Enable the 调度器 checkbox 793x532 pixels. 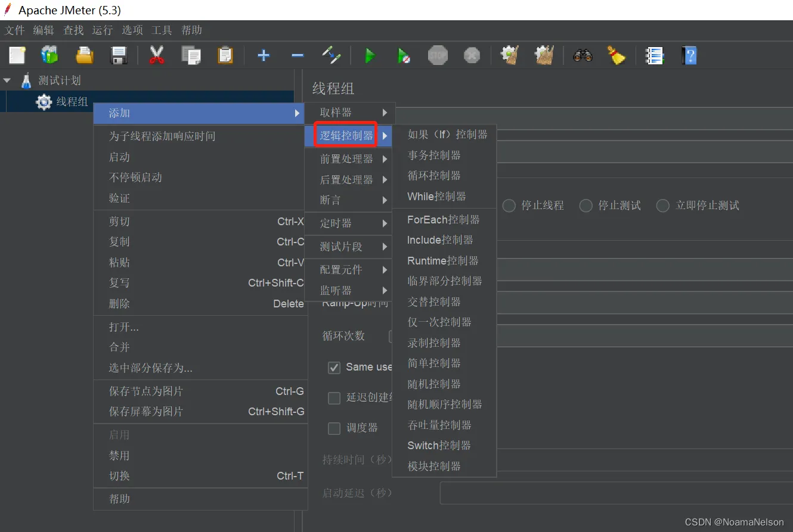[x=334, y=428]
